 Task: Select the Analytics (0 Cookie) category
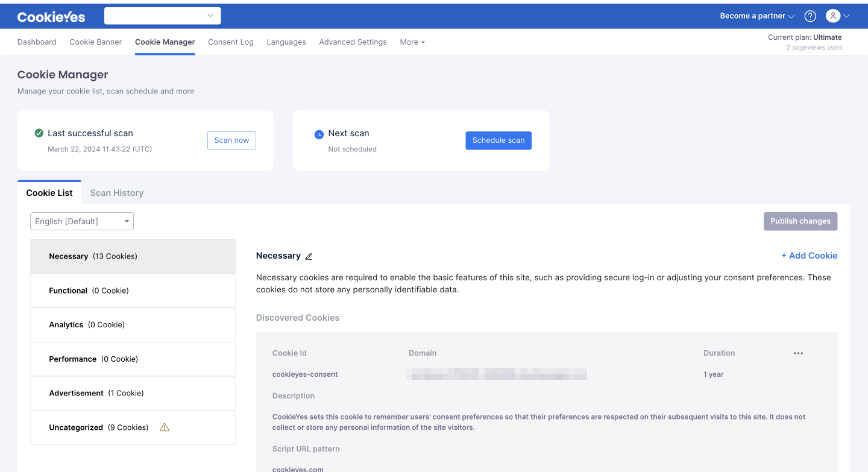[133, 325]
